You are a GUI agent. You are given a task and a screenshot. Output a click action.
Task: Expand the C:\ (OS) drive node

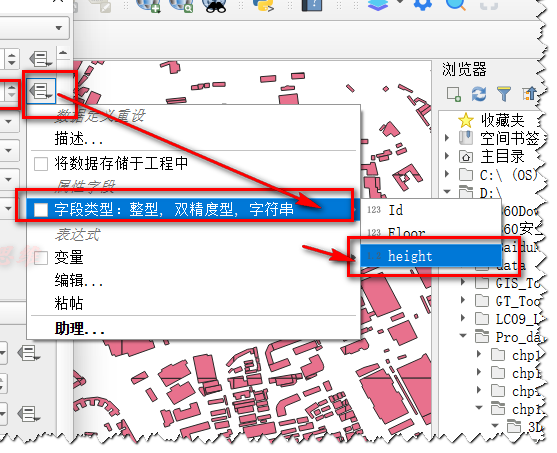pos(447,174)
